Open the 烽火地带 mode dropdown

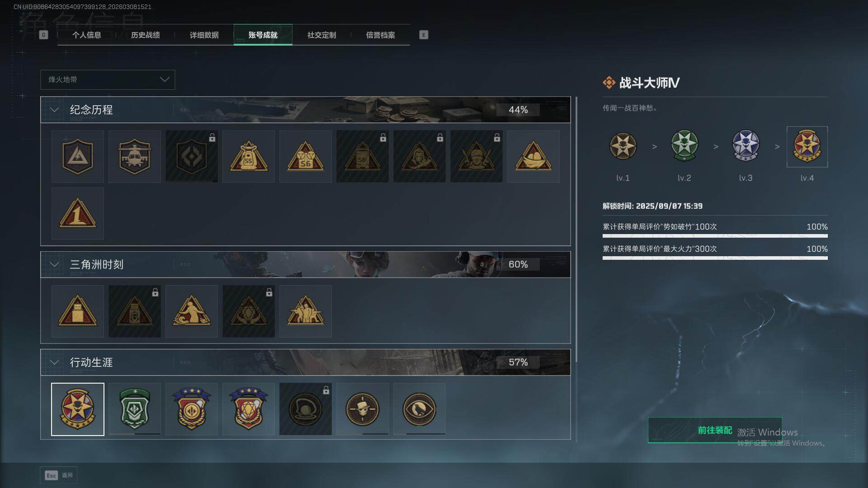pos(108,80)
